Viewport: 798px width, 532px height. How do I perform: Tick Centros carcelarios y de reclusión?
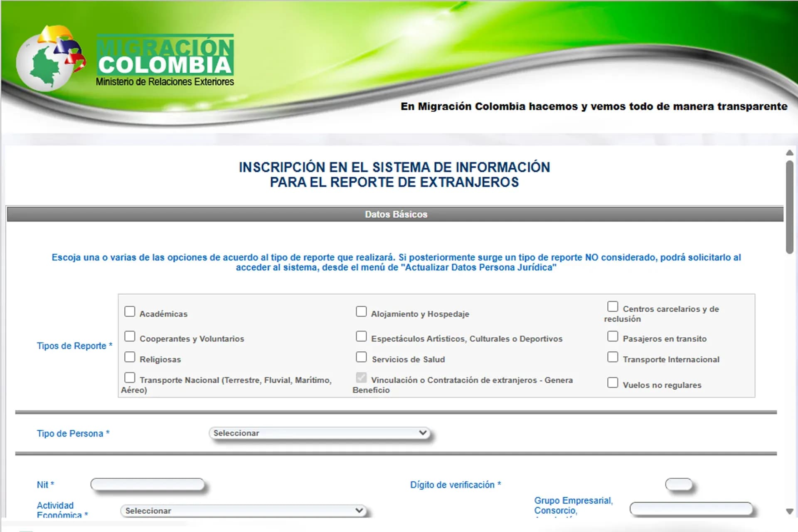pos(613,306)
